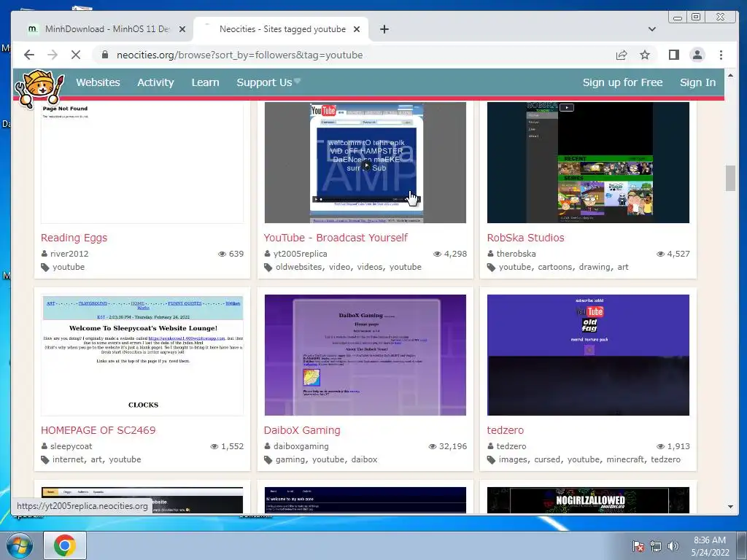Click the forward navigation arrow

(x=53, y=55)
